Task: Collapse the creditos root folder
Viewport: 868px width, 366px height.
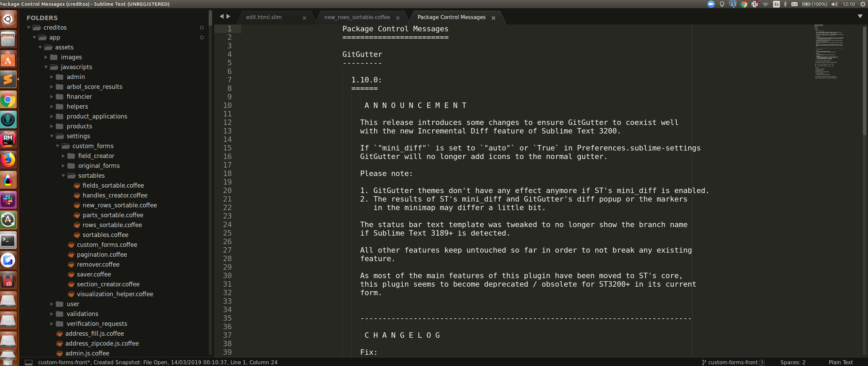Action: pyautogui.click(x=29, y=28)
